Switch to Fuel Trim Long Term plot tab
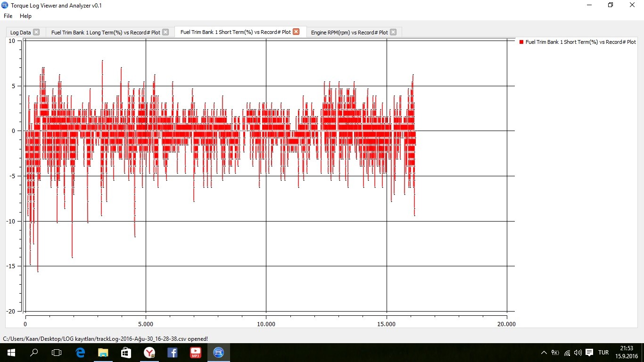The width and height of the screenshot is (644, 362). click(x=106, y=33)
